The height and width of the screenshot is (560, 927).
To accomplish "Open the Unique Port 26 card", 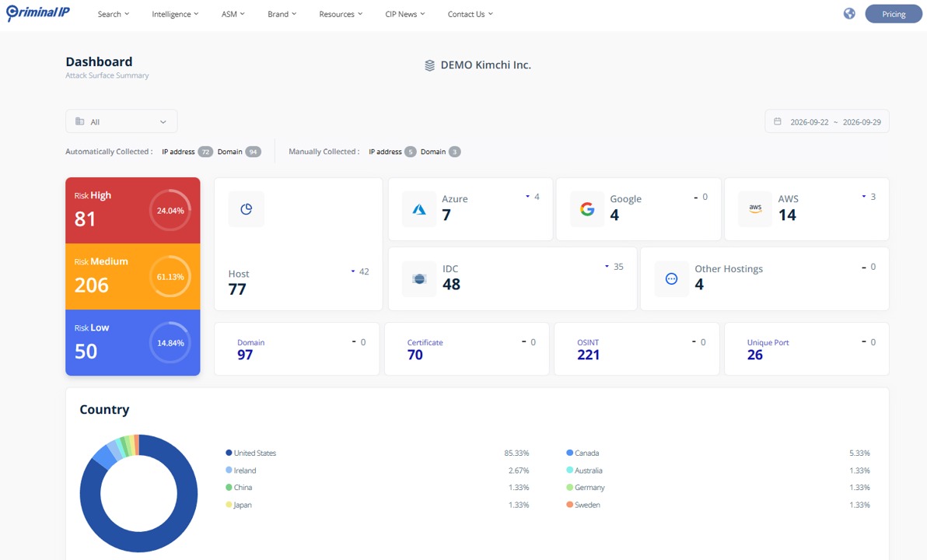I will coord(806,349).
